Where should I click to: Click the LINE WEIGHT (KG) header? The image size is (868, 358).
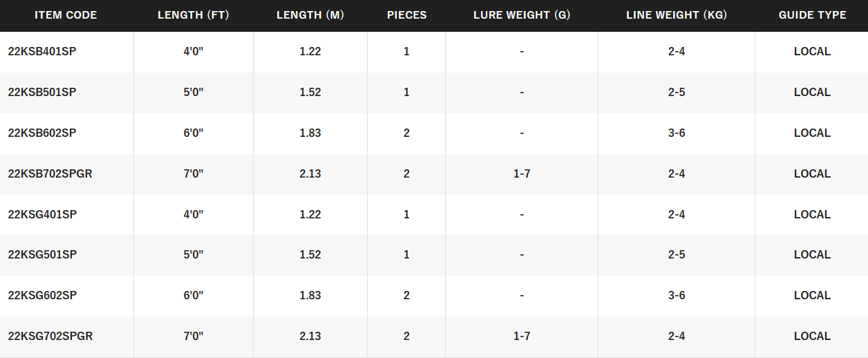pyautogui.click(x=676, y=15)
